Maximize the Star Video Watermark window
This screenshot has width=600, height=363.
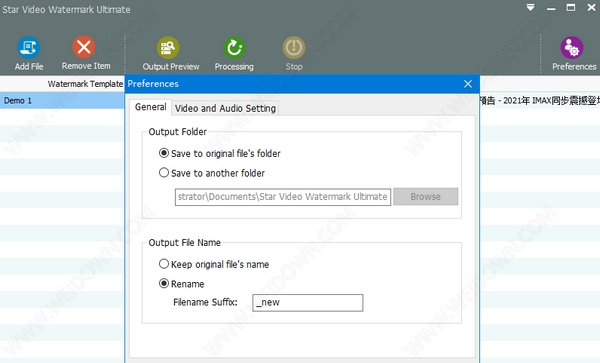tap(571, 8)
